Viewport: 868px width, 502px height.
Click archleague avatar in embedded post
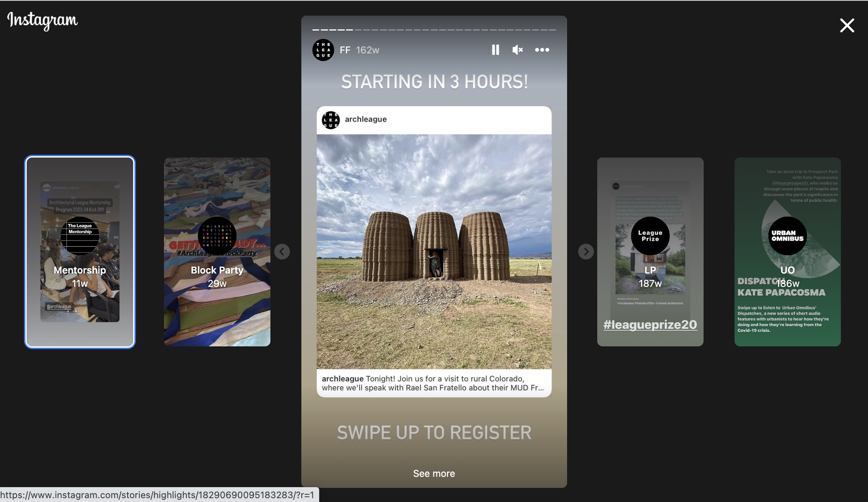click(x=331, y=120)
